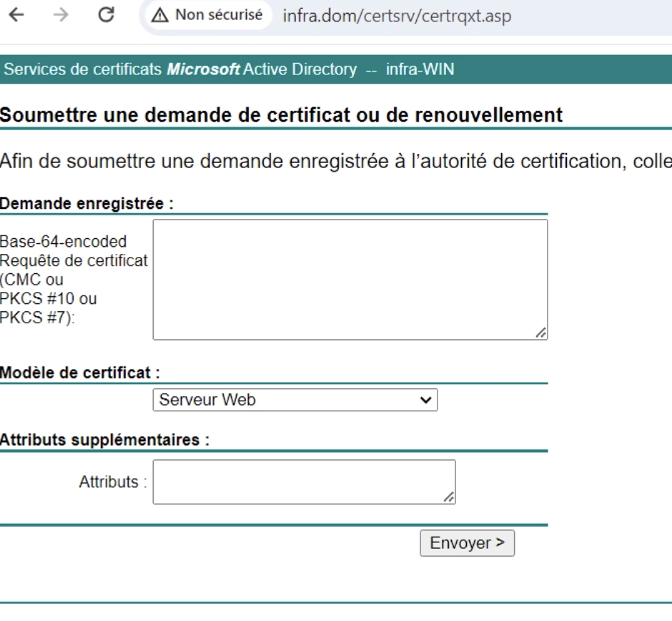Click the "Modèle de certificat" section label

click(79, 373)
